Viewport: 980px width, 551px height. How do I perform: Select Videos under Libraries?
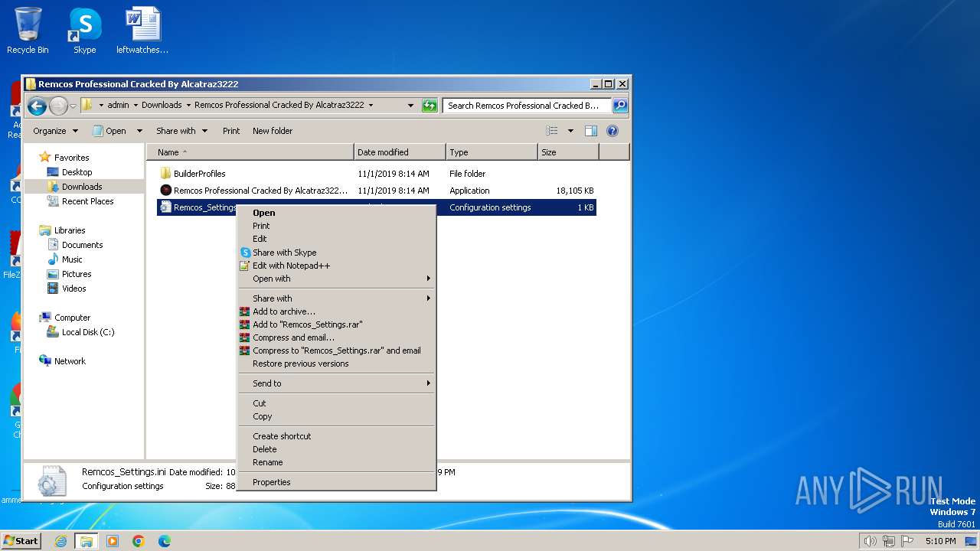73,289
